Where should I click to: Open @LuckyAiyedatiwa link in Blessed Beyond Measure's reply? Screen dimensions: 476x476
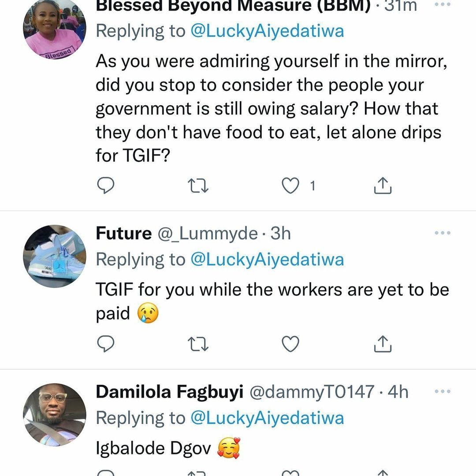267,31
